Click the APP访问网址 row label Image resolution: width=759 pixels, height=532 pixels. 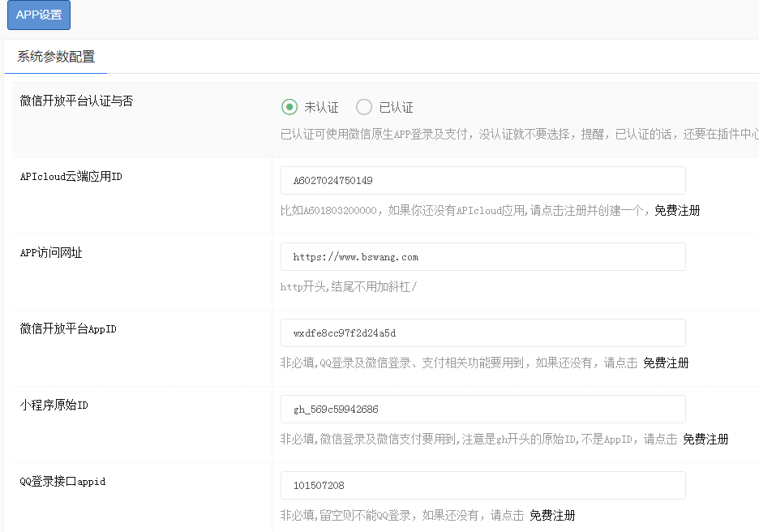pos(51,253)
